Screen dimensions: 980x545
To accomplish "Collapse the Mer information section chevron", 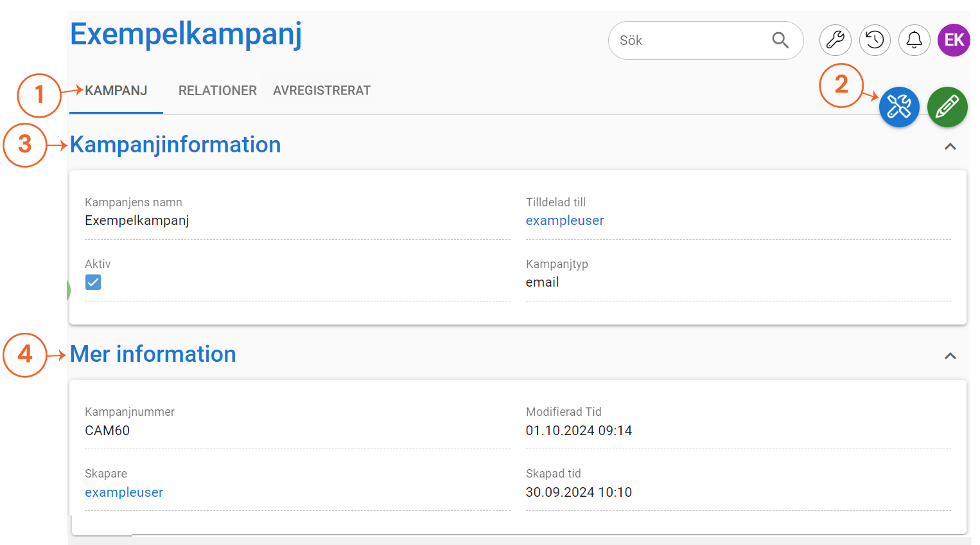I will tap(950, 356).
